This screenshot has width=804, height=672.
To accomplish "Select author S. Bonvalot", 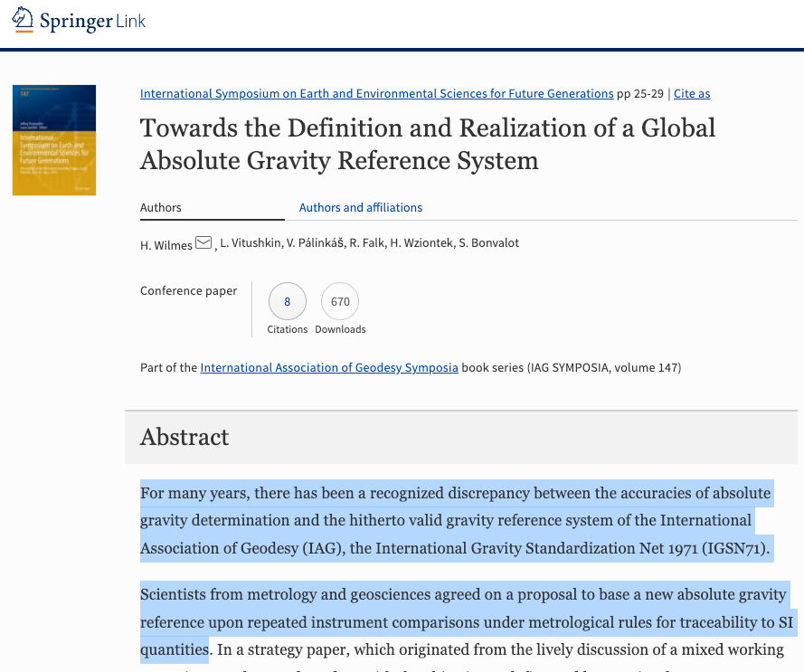I will pos(488,243).
